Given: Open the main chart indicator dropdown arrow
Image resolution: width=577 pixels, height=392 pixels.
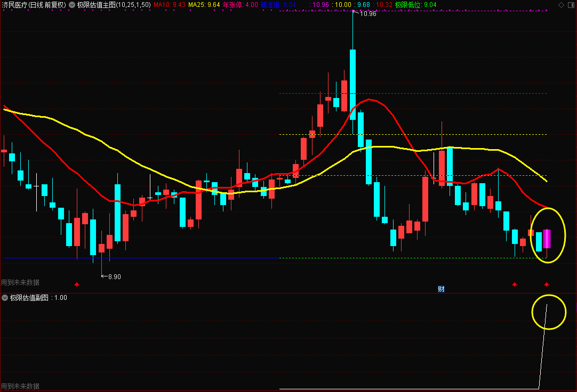Looking at the screenshot, I should point(72,5).
